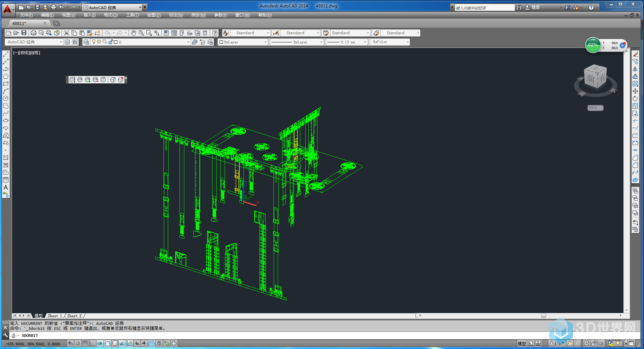Click the Save disk icon in standard toolbar
The height and width of the screenshot is (349, 644).
24,33
